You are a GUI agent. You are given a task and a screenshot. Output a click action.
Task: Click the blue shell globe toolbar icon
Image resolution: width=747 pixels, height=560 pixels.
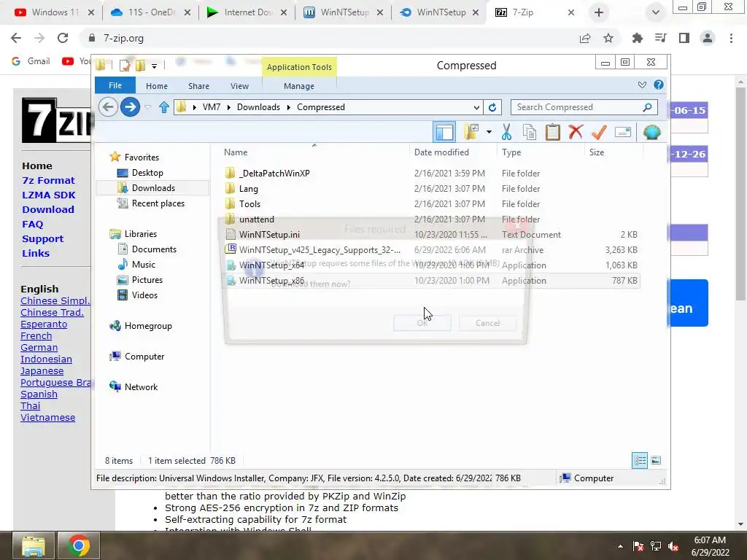[x=651, y=132]
